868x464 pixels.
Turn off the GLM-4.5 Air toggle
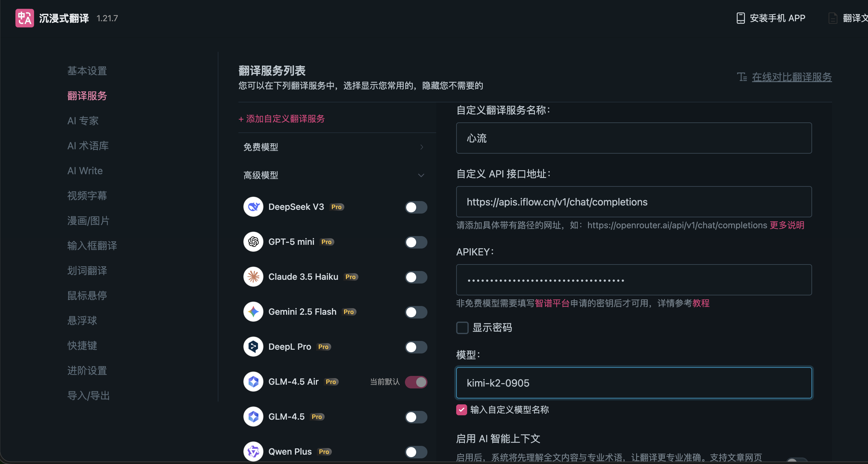click(416, 382)
